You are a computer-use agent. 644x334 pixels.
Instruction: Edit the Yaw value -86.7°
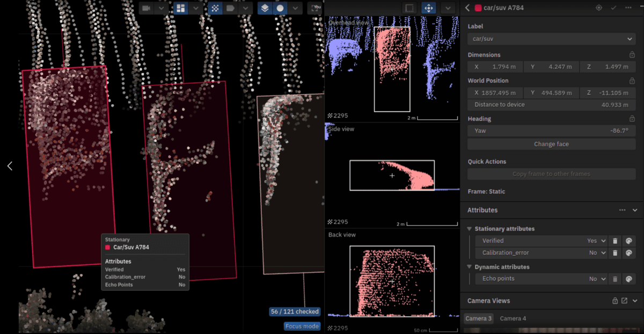point(552,130)
